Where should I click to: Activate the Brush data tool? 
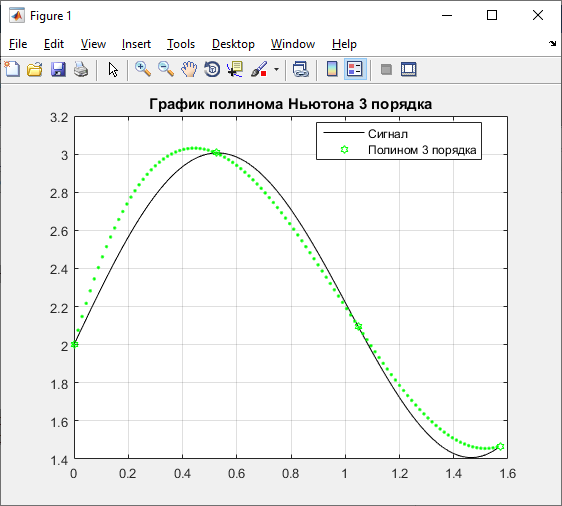click(259, 69)
